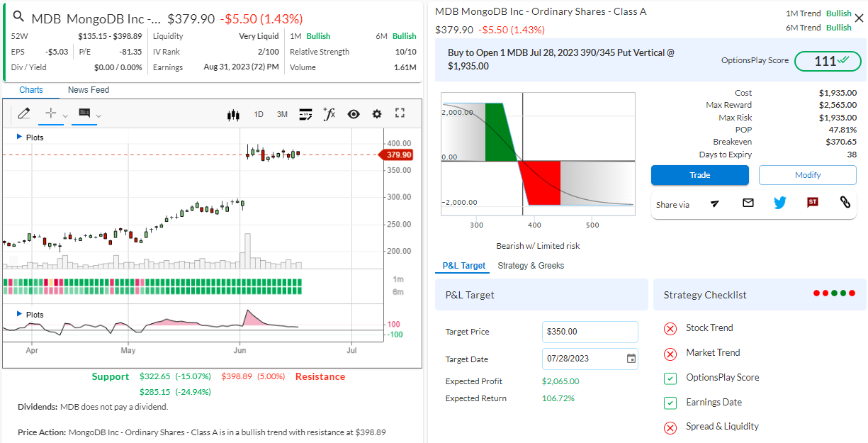
Task: Click the green profit zone on payoff chart
Action: pos(500,132)
